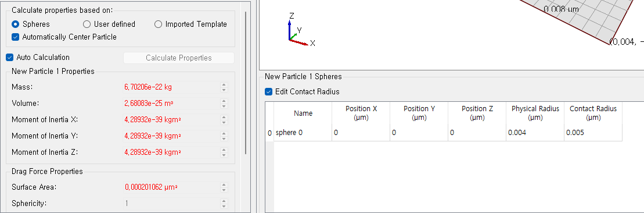This screenshot has height=213, width=644.
Task: Click the XYZ axis orientation icon
Action: point(301,30)
